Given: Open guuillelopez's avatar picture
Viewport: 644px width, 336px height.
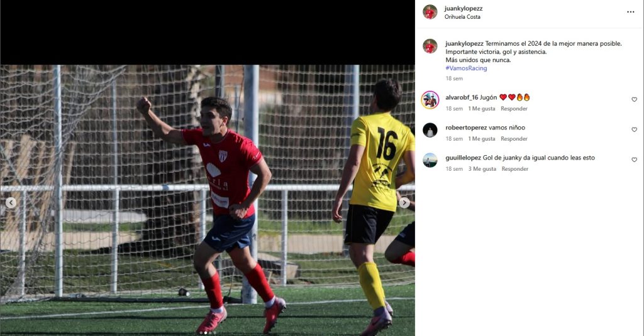Looking at the screenshot, I should coord(430,160).
